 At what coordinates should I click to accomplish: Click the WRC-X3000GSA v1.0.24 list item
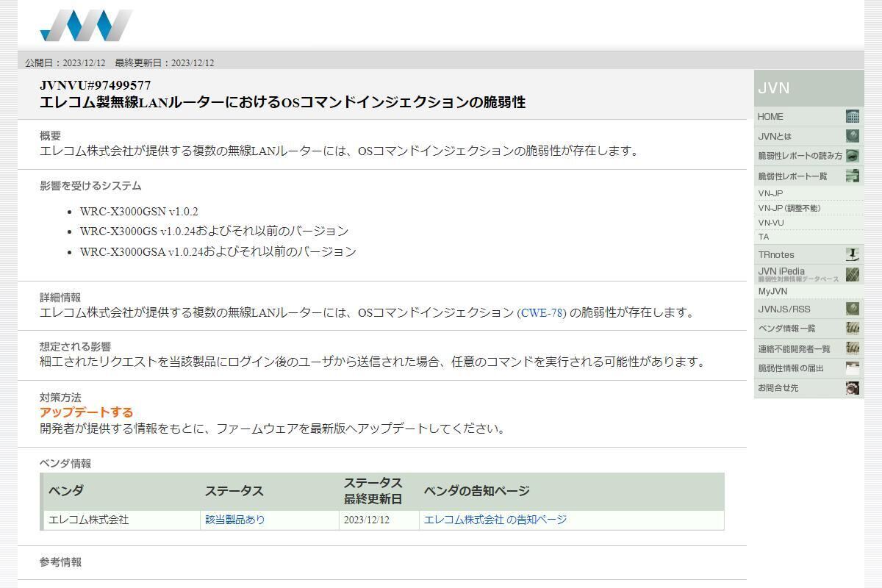coord(218,251)
